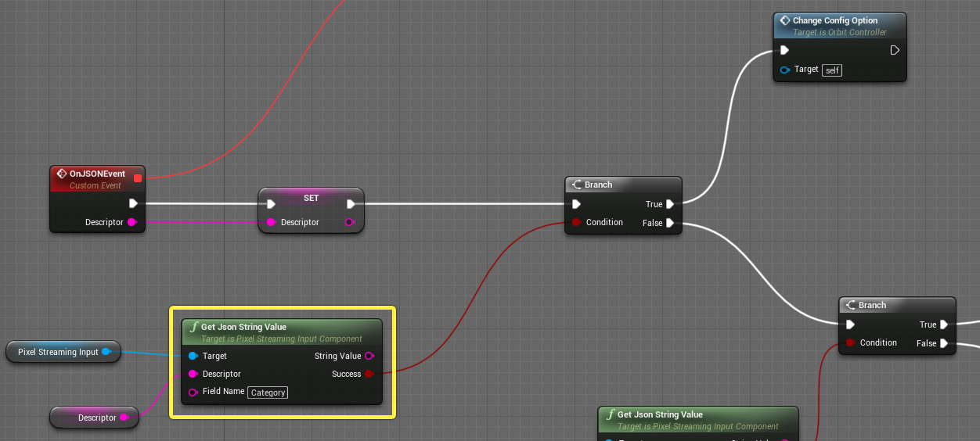Click SET node Descriptor output pin
The width and height of the screenshot is (980, 441).
click(350, 222)
